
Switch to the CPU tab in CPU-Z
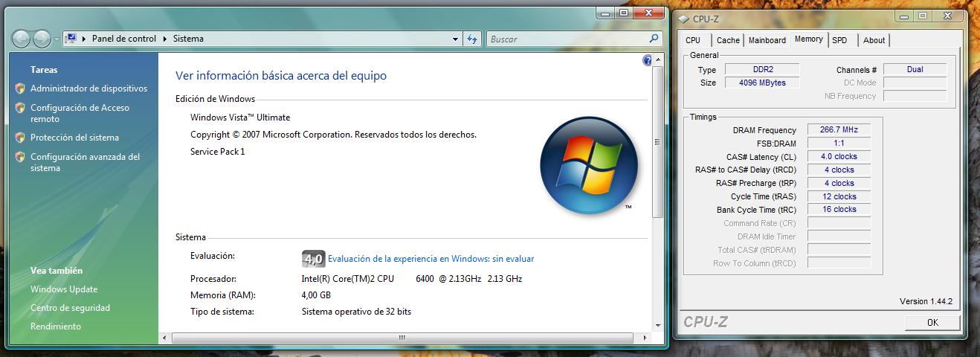[x=693, y=40]
